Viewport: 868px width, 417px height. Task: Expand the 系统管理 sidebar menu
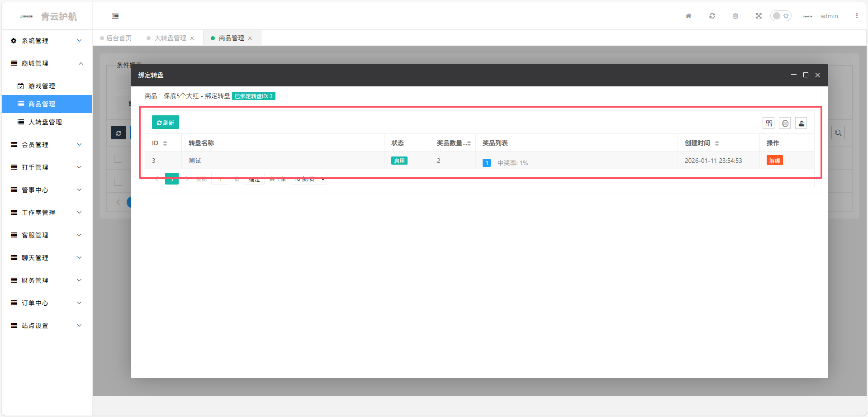click(47, 41)
